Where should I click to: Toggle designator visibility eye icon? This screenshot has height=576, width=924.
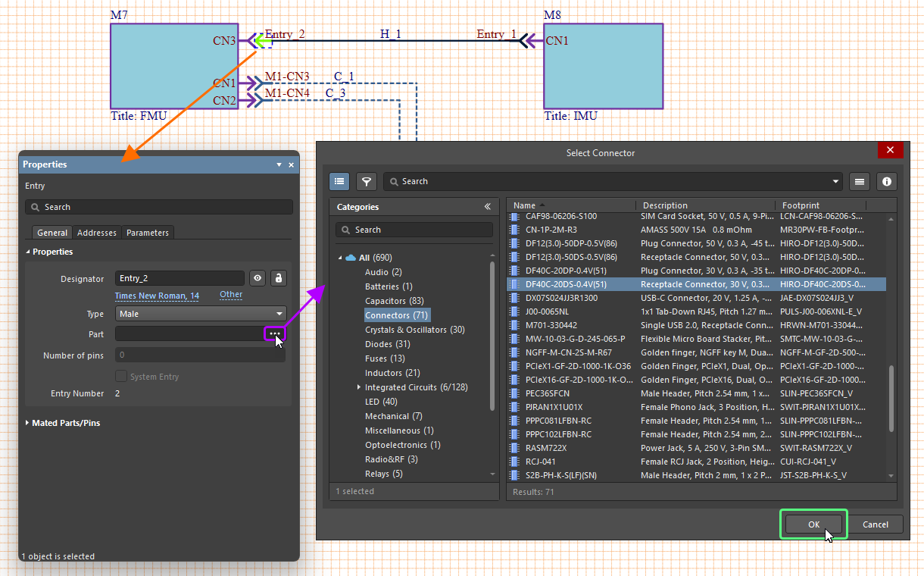tap(258, 278)
